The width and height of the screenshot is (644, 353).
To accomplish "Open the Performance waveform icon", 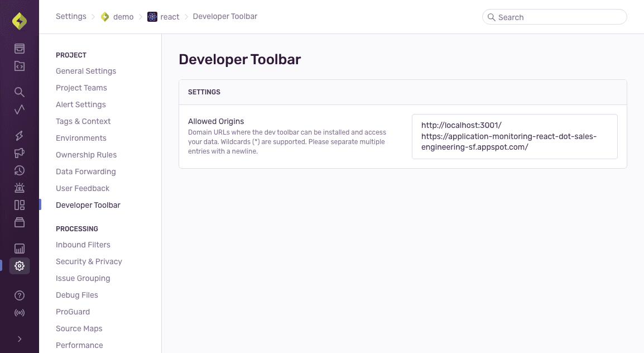I will (x=19, y=109).
